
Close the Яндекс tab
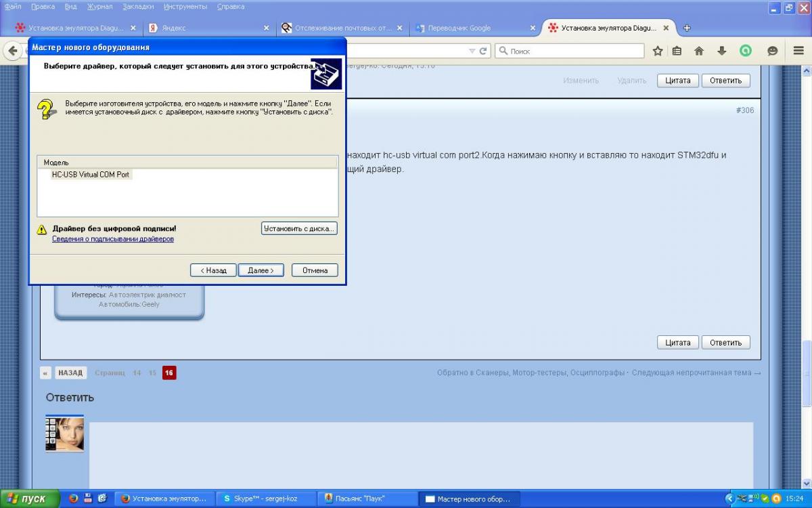pyautogui.click(x=266, y=28)
